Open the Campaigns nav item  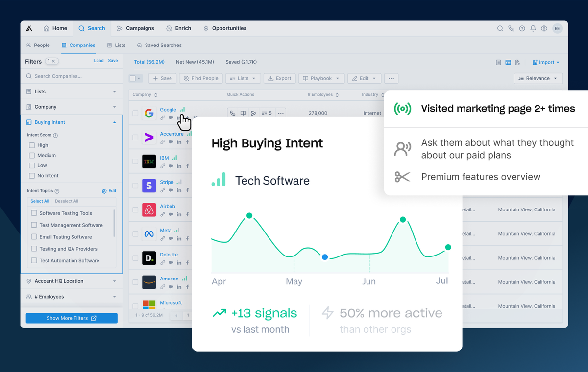(x=136, y=28)
